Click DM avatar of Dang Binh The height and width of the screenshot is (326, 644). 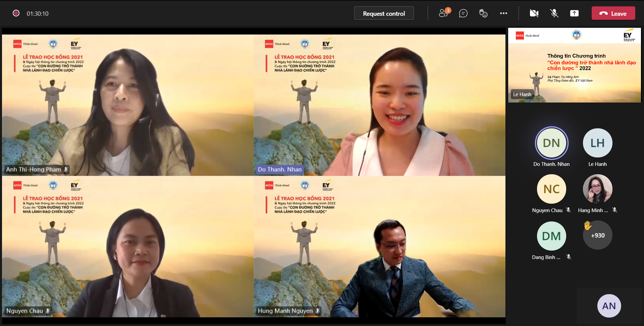pos(551,236)
